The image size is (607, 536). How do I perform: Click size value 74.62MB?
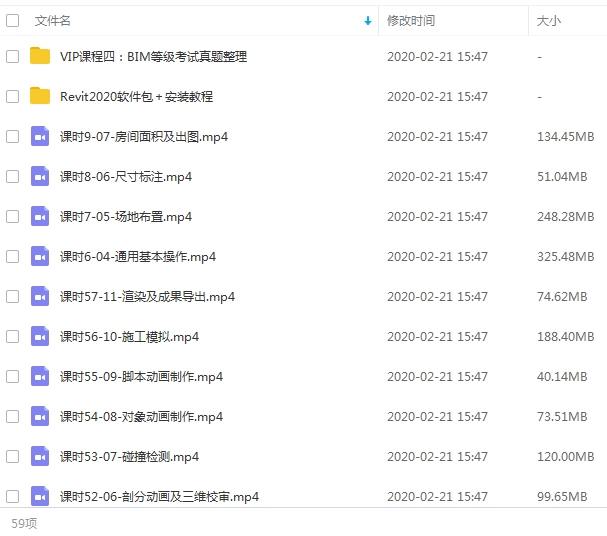(x=562, y=296)
